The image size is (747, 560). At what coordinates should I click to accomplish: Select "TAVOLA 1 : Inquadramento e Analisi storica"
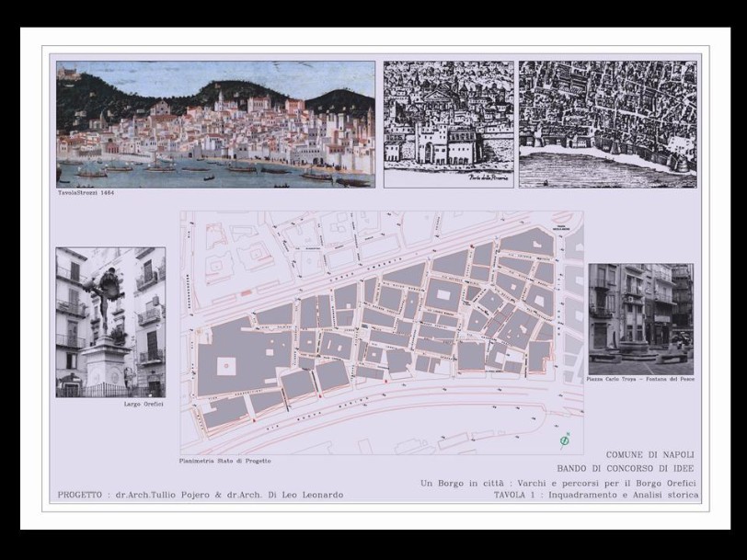tap(596, 495)
